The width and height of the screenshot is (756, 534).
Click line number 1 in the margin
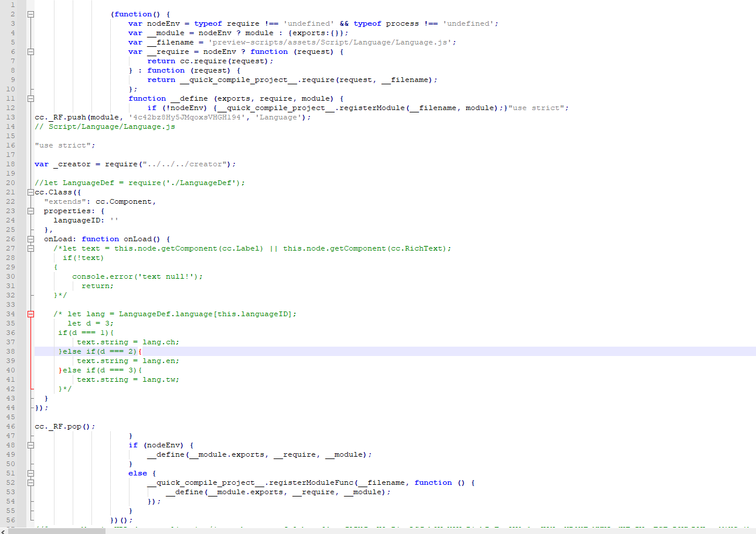tap(13, 5)
